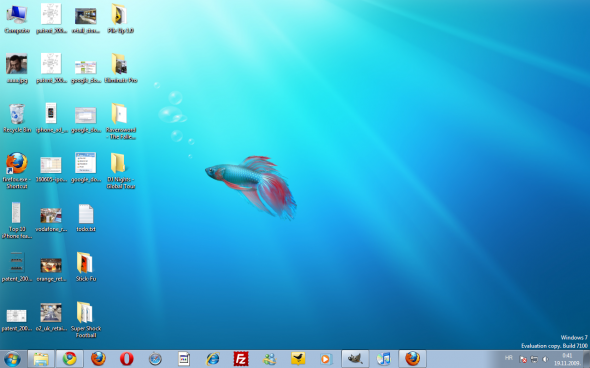The width and height of the screenshot is (590, 368).
Task: Click the HR language indicator in tray
Action: 508,358
